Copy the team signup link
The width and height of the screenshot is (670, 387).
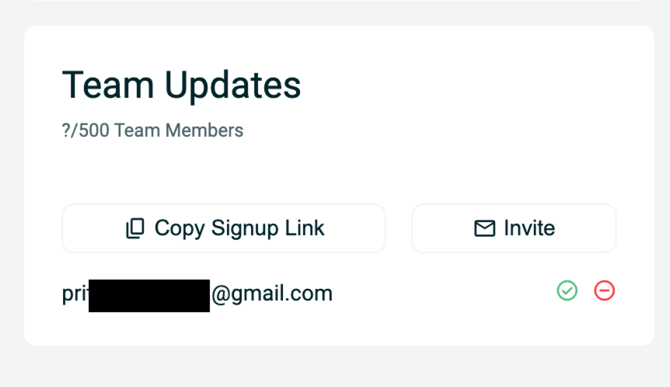(x=224, y=228)
